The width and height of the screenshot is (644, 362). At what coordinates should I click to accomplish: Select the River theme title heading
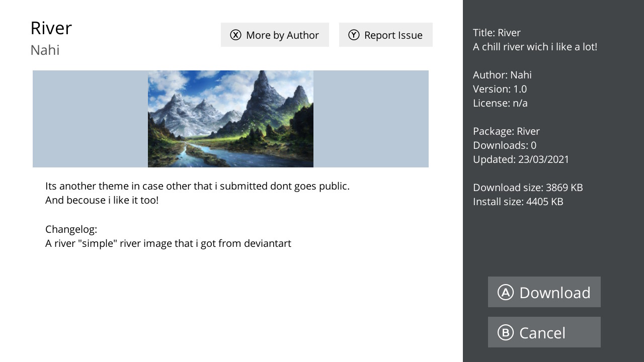coord(51,28)
